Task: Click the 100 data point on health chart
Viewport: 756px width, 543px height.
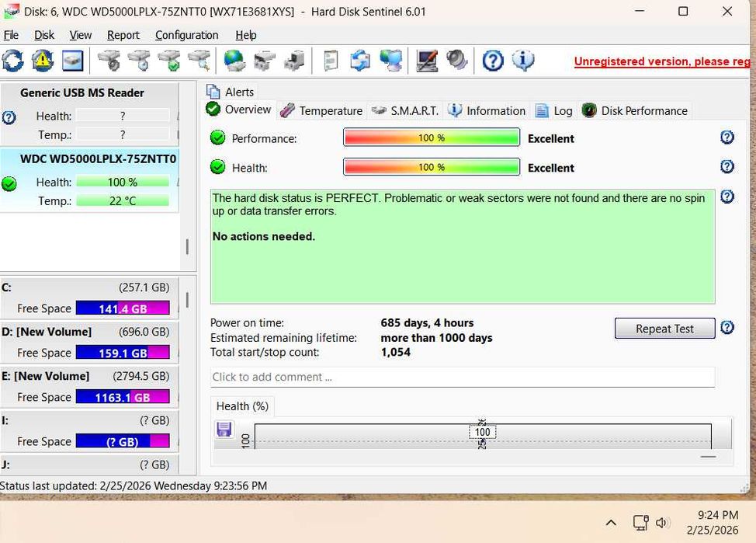Action: pyautogui.click(x=482, y=432)
